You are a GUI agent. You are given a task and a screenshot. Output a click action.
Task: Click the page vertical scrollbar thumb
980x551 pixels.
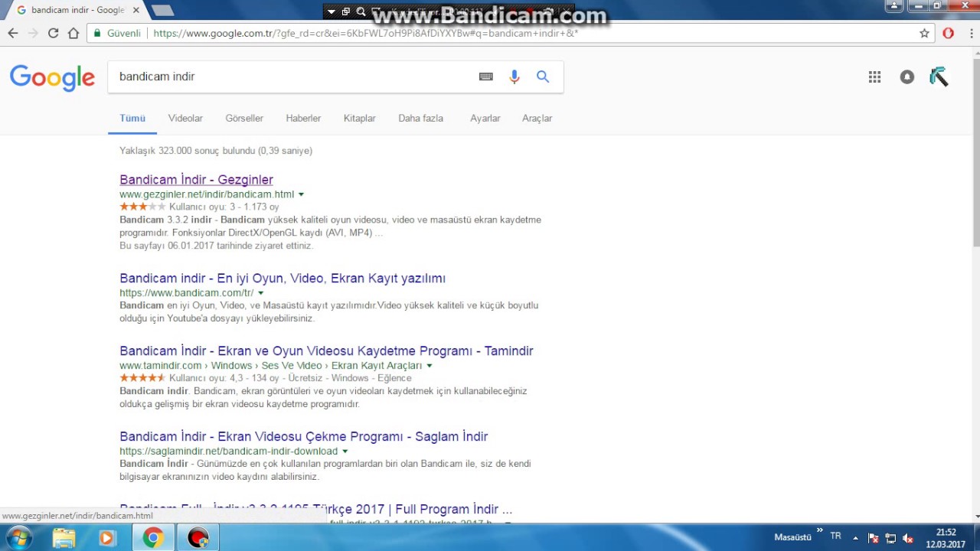(976, 153)
